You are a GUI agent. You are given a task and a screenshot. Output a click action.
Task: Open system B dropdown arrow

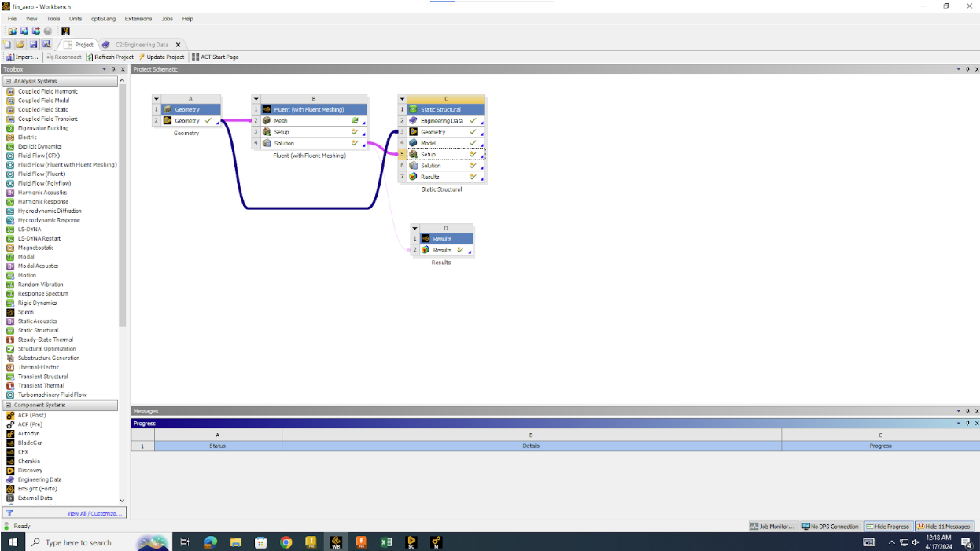[x=256, y=99]
